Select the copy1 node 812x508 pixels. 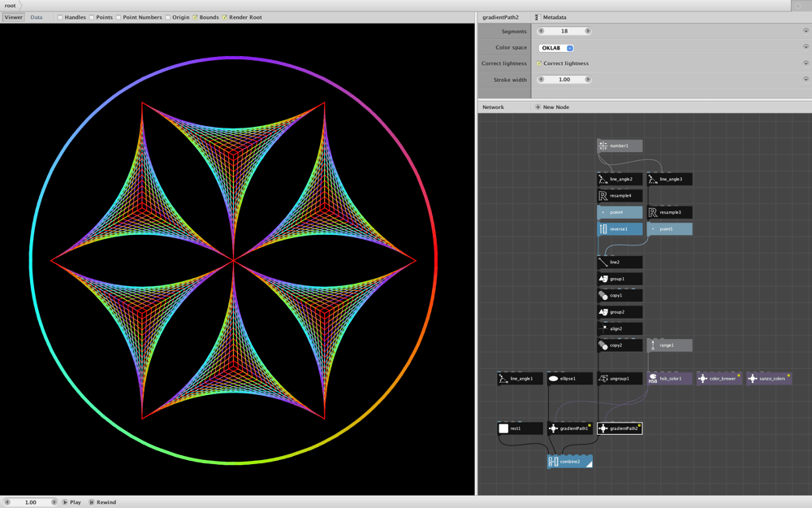pos(620,295)
